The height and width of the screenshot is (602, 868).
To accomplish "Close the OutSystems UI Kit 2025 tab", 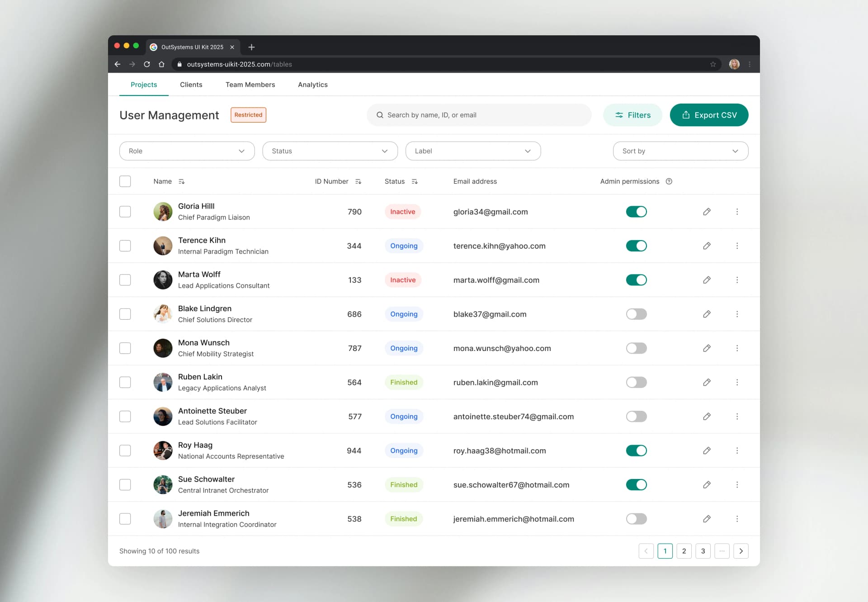I will point(232,47).
